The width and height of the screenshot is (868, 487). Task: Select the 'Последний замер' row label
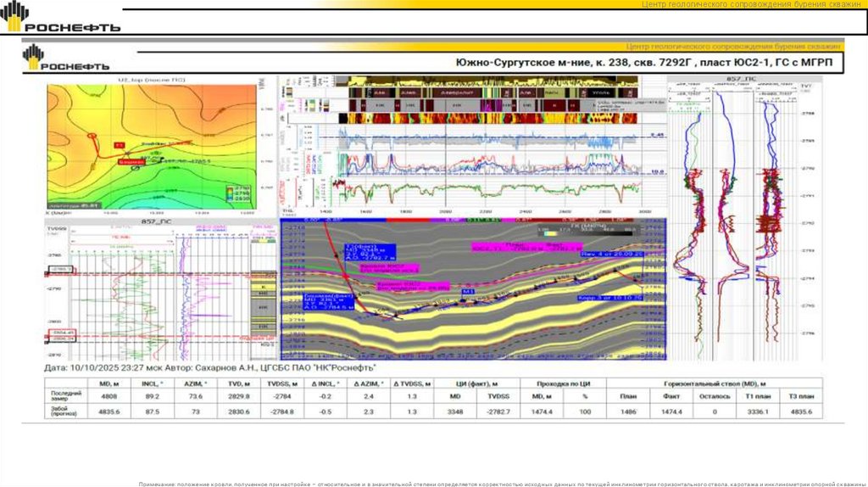tap(66, 396)
